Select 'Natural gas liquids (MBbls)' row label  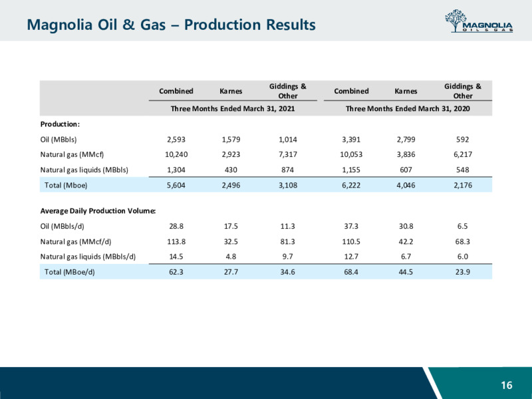coord(84,170)
